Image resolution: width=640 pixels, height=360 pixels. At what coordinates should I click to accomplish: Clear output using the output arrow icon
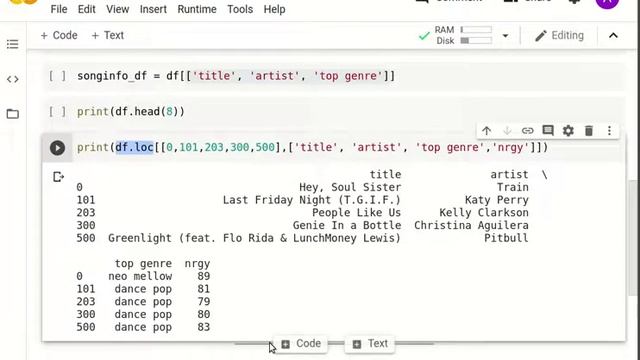click(x=58, y=177)
